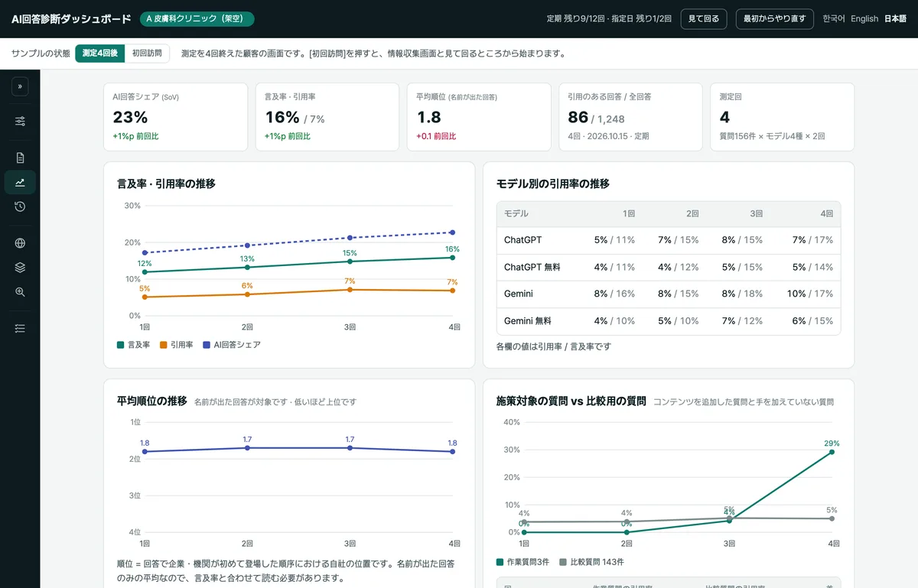Switch language to 한국어
The image size is (918, 588).
click(833, 19)
